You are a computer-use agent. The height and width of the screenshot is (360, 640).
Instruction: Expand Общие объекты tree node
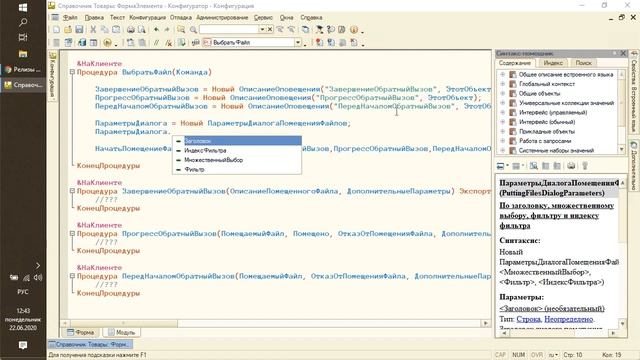click(x=502, y=93)
